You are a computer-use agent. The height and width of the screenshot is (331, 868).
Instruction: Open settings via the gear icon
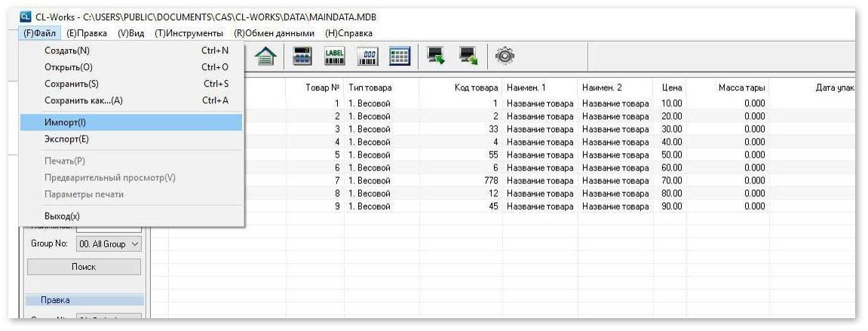point(505,56)
